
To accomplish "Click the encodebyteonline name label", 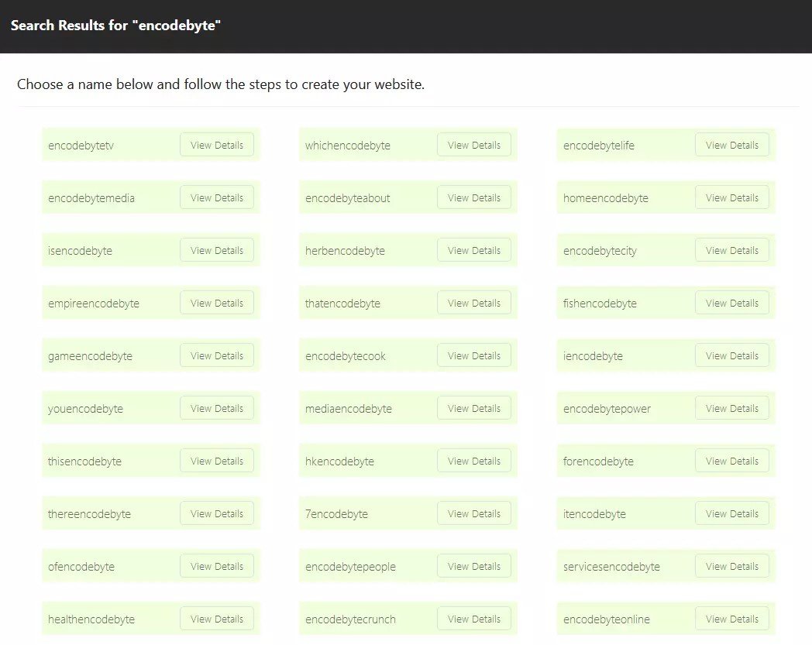I will coord(607,619).
